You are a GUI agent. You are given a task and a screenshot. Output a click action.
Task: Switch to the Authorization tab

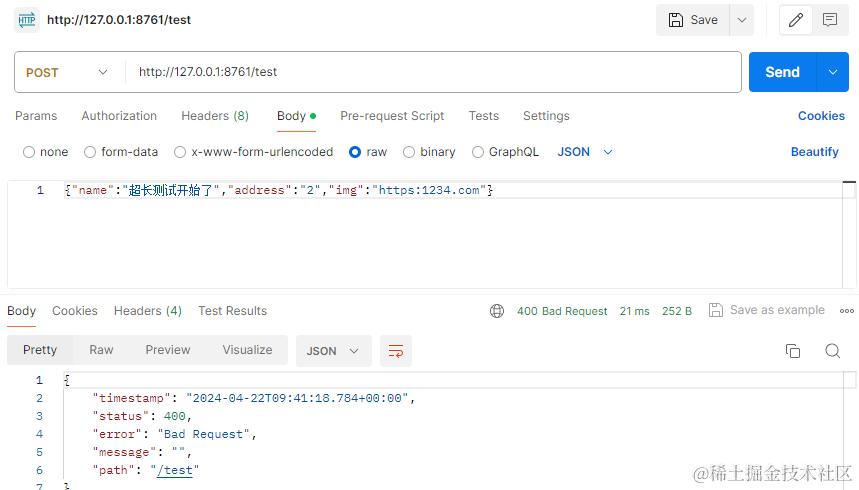(x=119, y=116)
